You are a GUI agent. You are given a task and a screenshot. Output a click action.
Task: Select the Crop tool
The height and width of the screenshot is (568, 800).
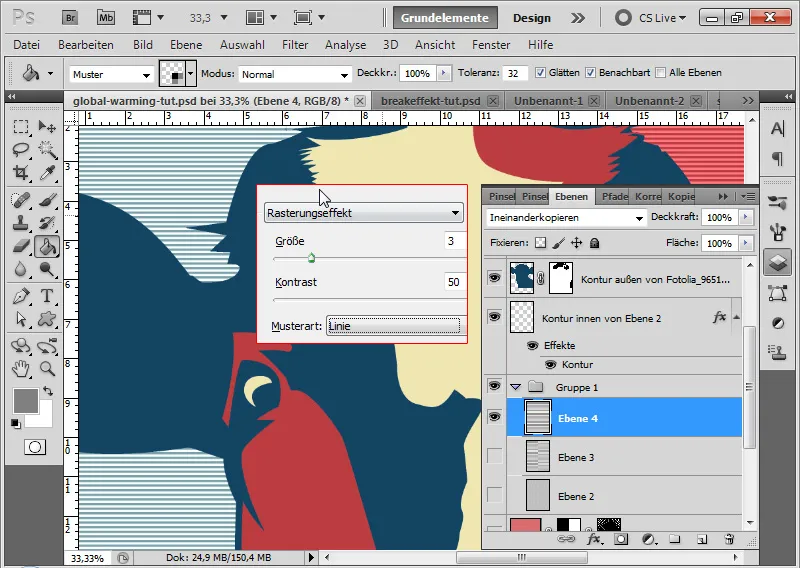click(20, 173)
